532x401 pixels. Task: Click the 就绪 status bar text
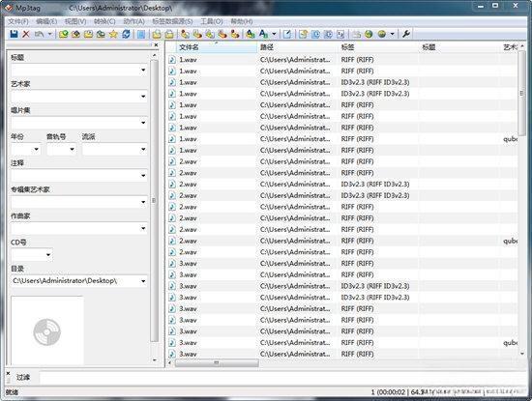tap(13, 392)
